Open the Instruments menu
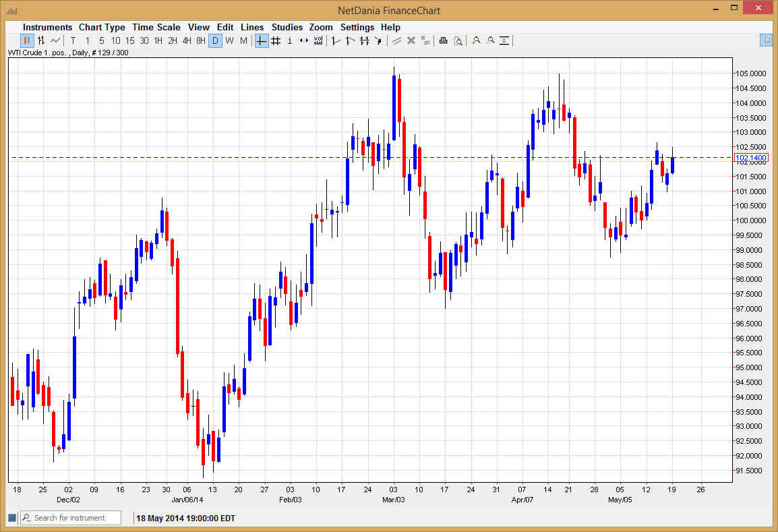The width and height of the screenshot is (778, 532). coord(47,27)
